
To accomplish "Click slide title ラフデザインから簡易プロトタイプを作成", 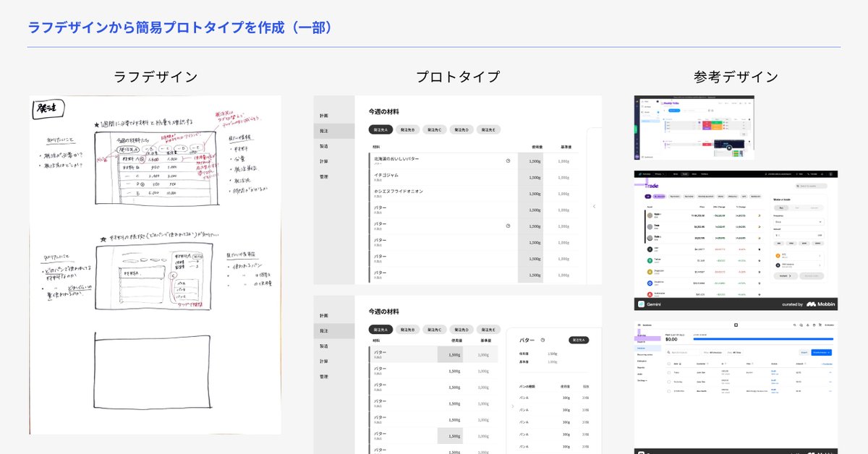I will [x=179, y=27].
